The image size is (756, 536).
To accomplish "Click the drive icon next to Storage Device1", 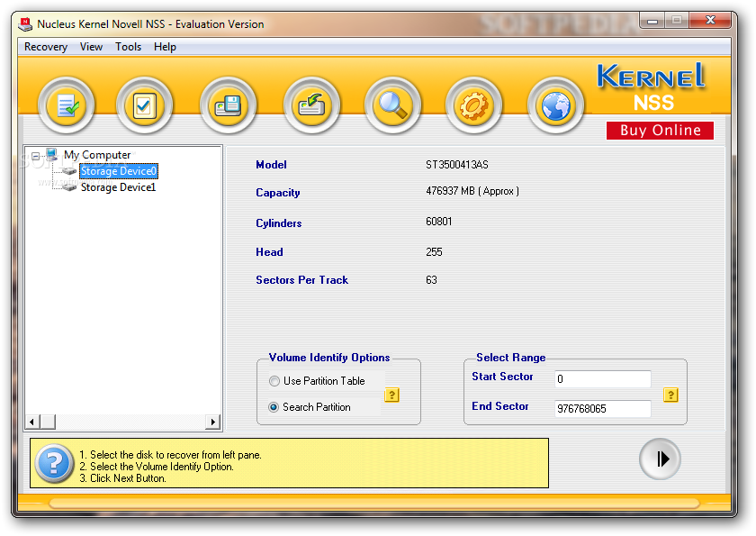I will [x=70, y=186].
